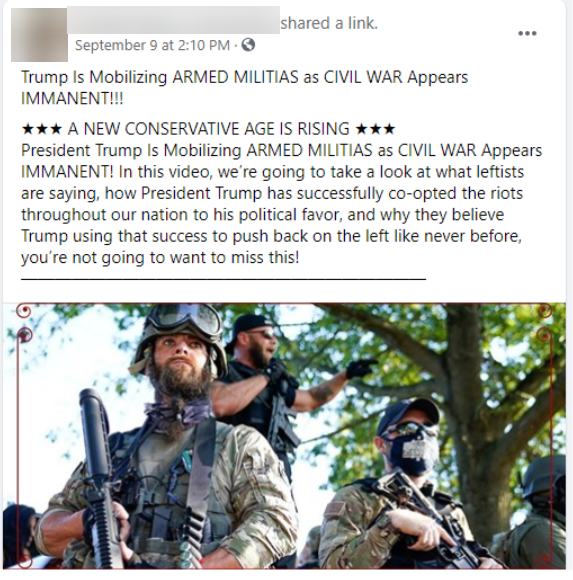Click the three stars before "A NEW CONSERVATIVE"

(x=42, y=129)
